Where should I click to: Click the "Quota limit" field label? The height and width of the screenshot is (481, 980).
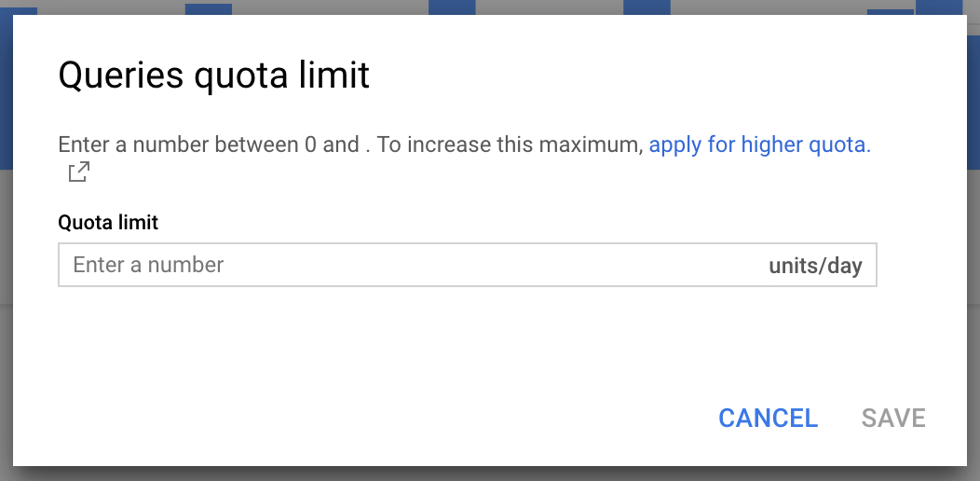(x=108, y=223)
